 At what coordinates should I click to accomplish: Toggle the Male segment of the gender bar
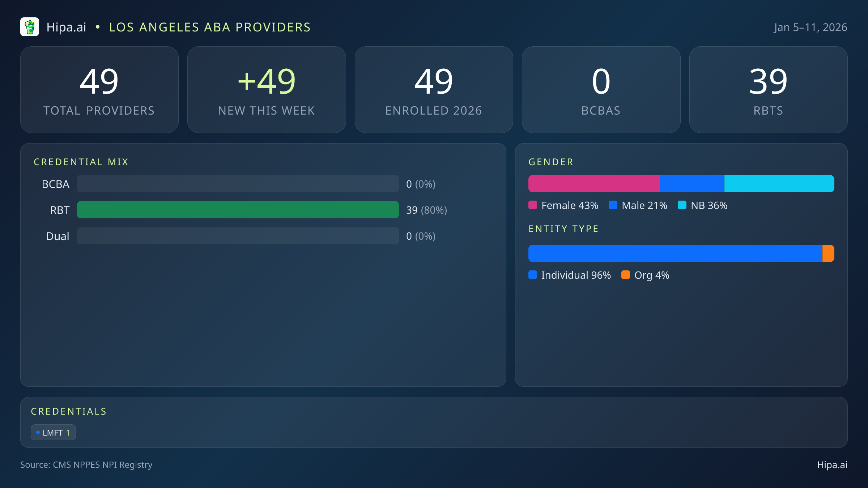[692, 184]
